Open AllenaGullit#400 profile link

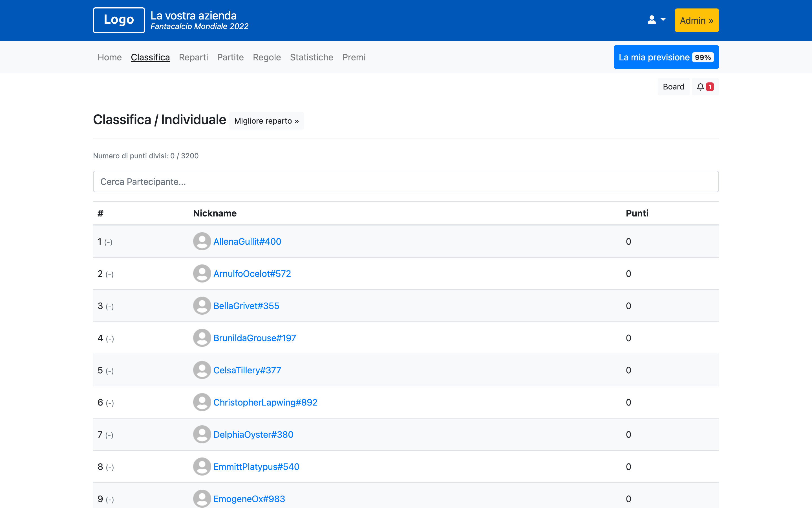coord(247,241)
